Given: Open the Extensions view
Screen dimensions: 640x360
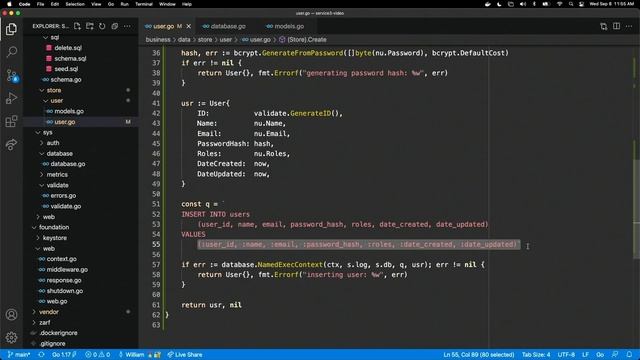Looking at the screenshot, I should [11, 121].
